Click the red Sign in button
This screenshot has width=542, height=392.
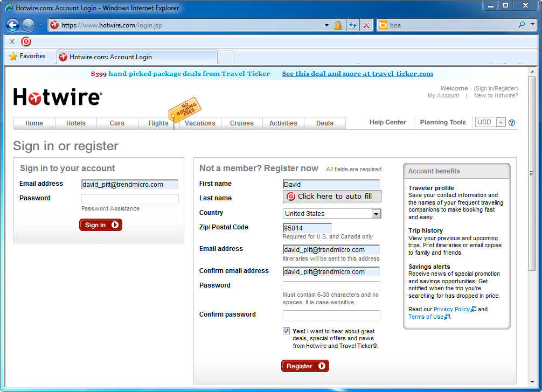101,225
